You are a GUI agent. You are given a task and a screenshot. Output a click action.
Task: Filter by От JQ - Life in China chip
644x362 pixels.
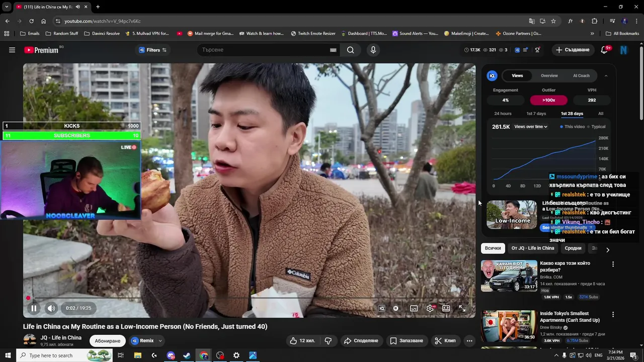click(x=533, y=248)
